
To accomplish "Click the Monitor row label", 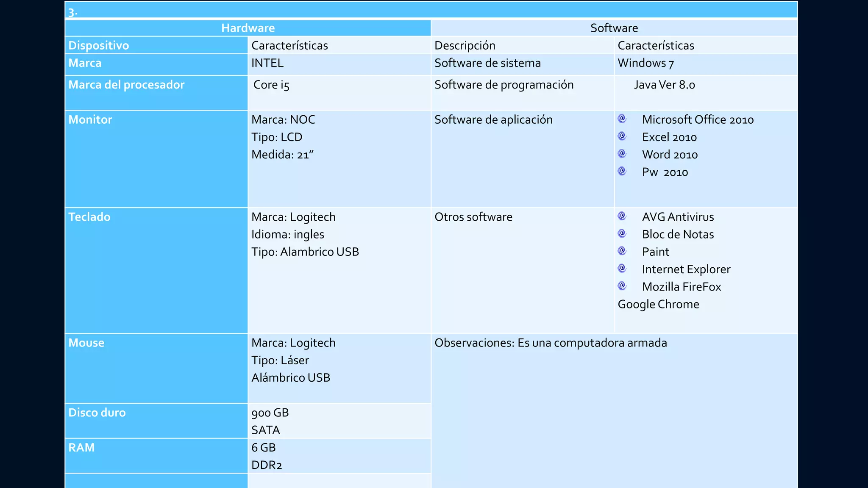I will coord(90,119).
